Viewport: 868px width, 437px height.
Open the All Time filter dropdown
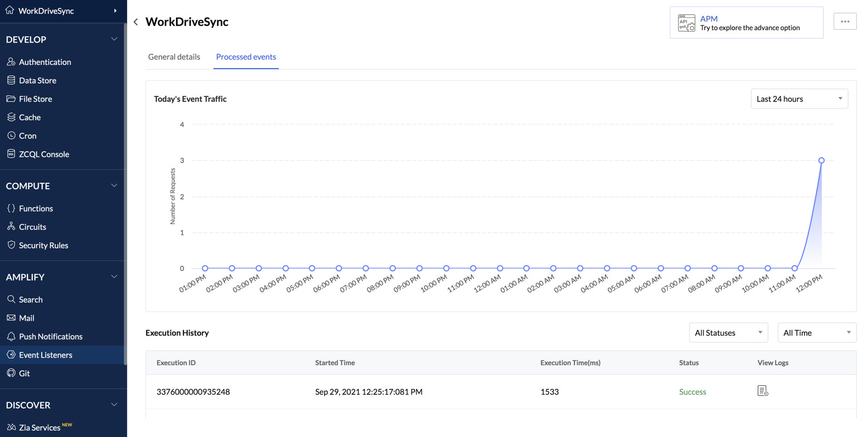[816, 333]
